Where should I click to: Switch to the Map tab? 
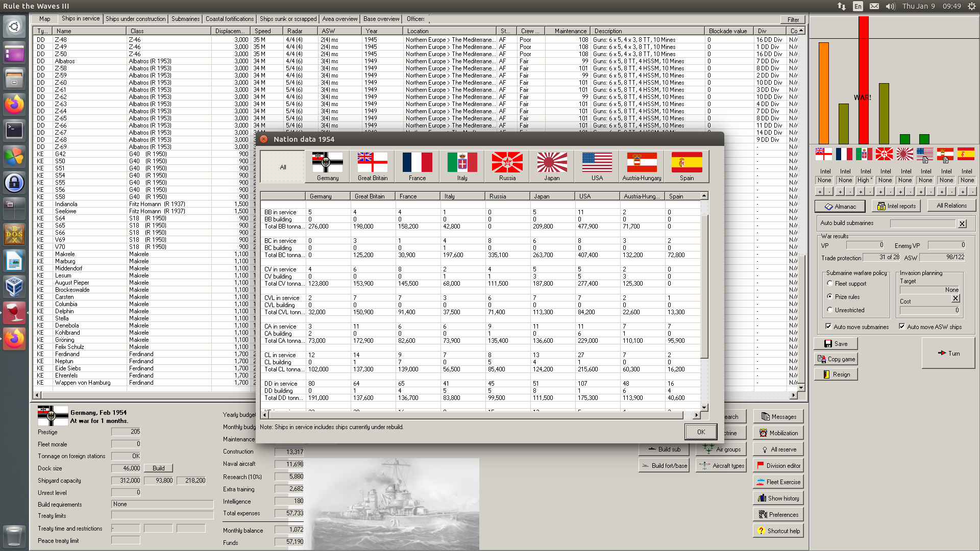tap(45, 19)
